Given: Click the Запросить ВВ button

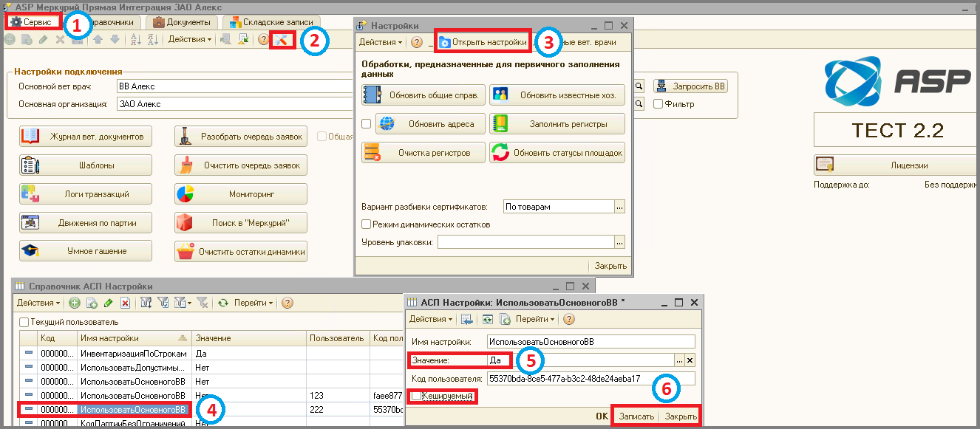Looking at the screenshot, I should coord(691,86).
